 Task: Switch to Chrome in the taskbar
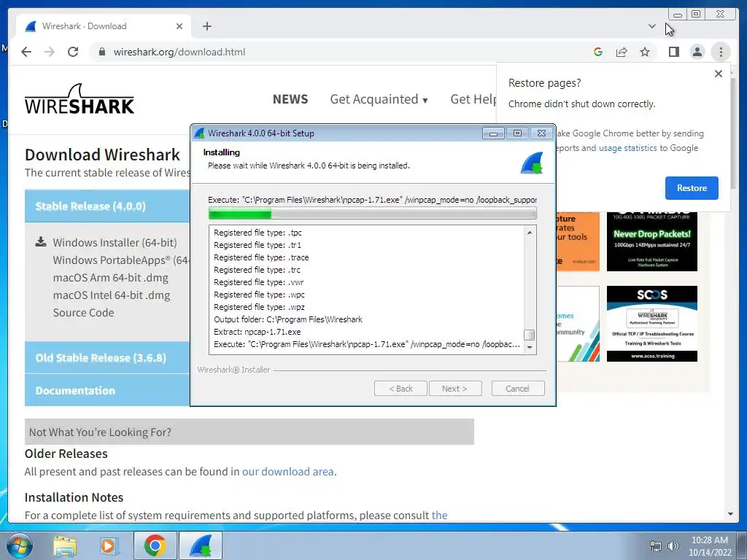pos(155,545)
